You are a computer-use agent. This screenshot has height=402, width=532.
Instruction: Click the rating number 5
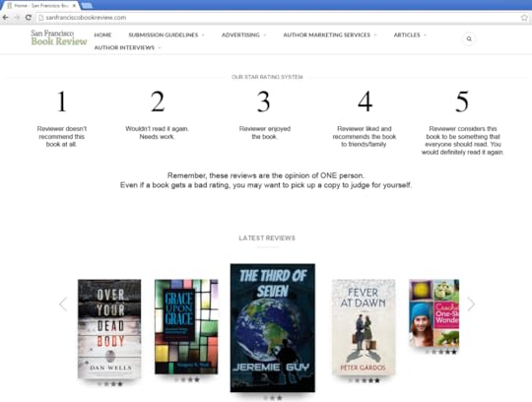[x=462, y=101]
